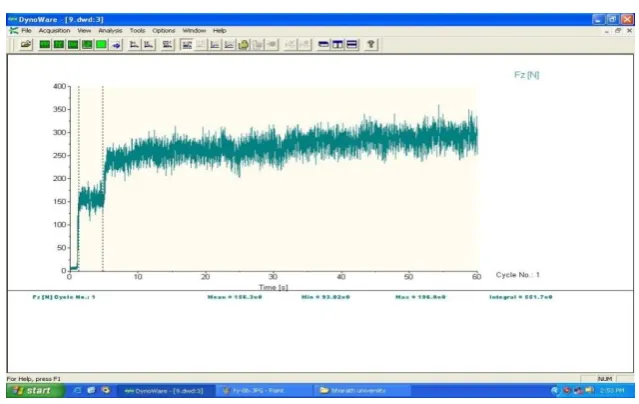The width and height of the screenshot is (639, 404).
Task: Click the first green icon beside the open-folder icon
Action: coord(45,44)
